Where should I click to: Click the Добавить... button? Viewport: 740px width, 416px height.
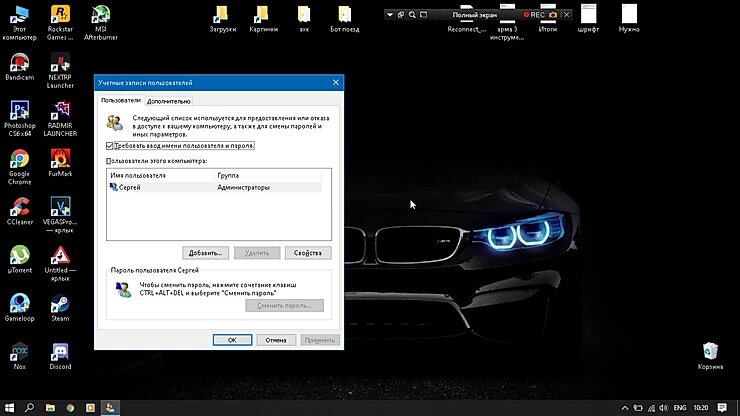pyautogui.click(x=205, y=253)
